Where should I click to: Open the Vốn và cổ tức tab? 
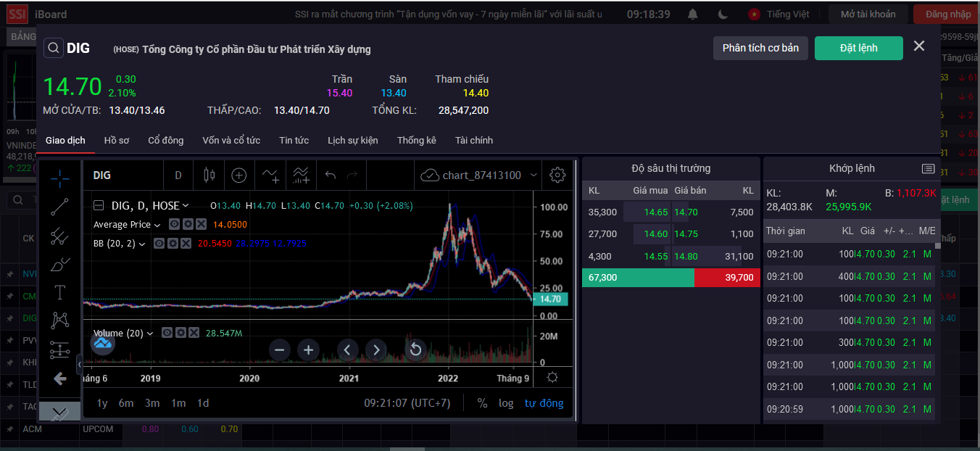[x=231, y=140]
